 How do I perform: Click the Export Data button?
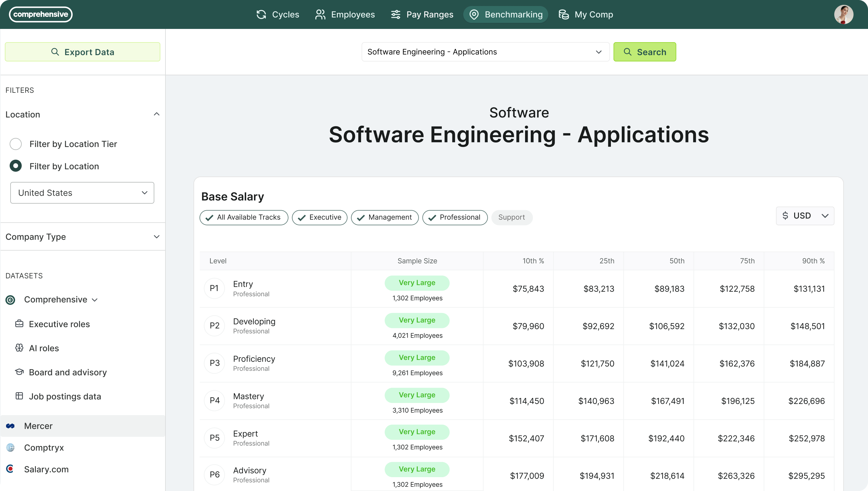point(82,52)
